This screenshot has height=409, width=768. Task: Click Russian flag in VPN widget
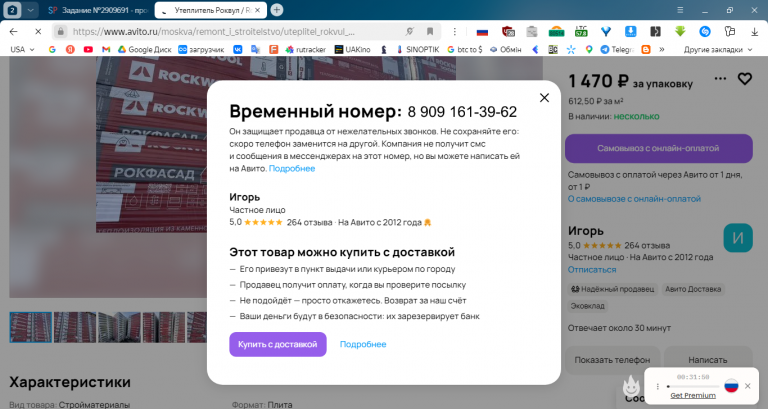(x=731, y=386)
